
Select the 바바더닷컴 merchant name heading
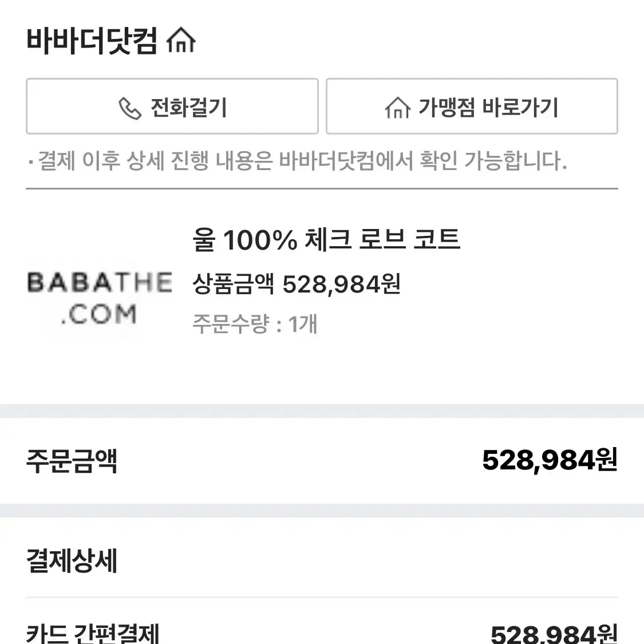92,41
